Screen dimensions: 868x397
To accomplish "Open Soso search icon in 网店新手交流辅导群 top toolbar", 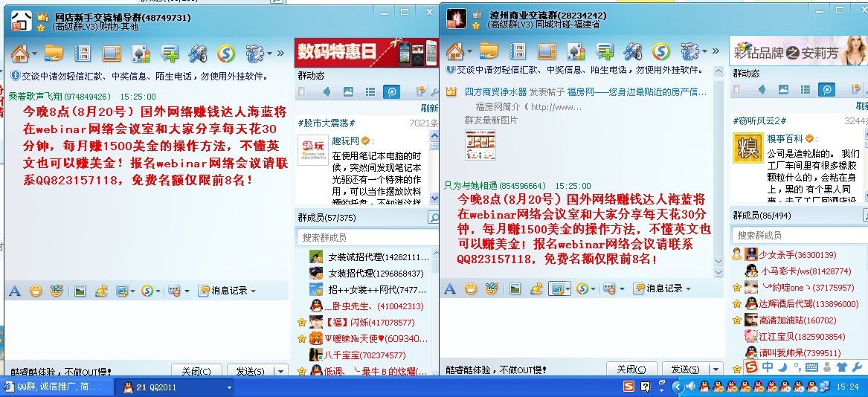I will (226, 53).
